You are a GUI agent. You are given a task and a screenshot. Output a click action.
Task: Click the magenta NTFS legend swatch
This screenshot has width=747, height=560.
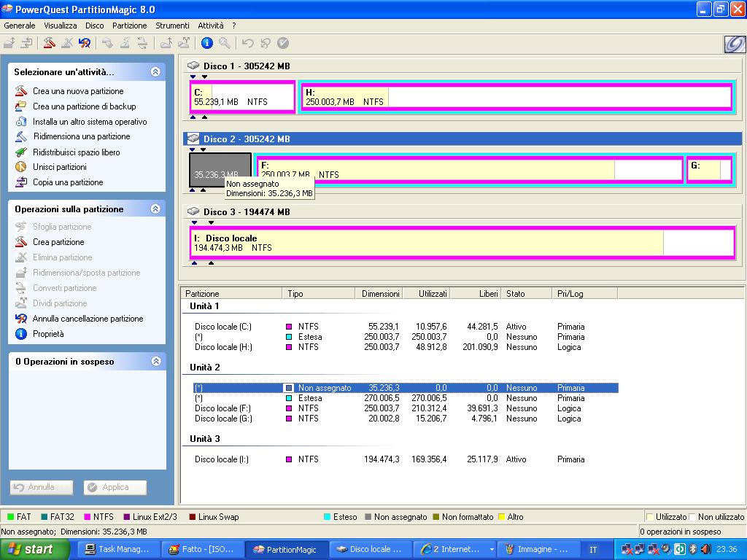point(88,517)
